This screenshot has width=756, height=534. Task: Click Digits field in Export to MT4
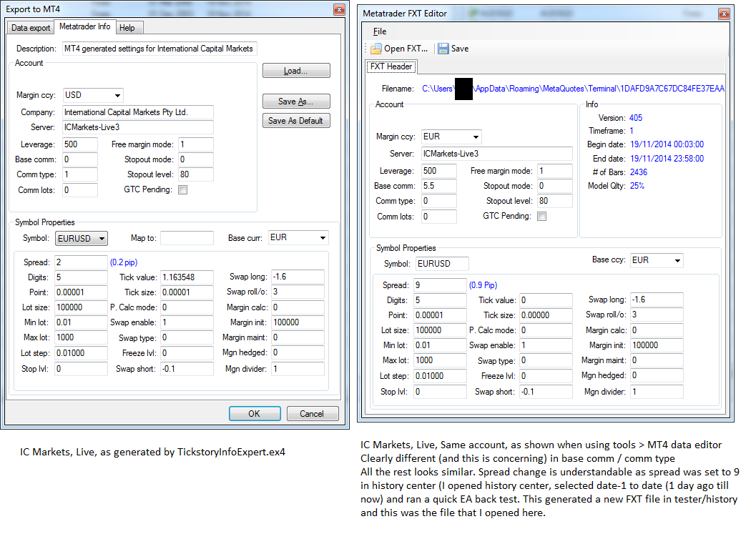[x=81, y=277]
